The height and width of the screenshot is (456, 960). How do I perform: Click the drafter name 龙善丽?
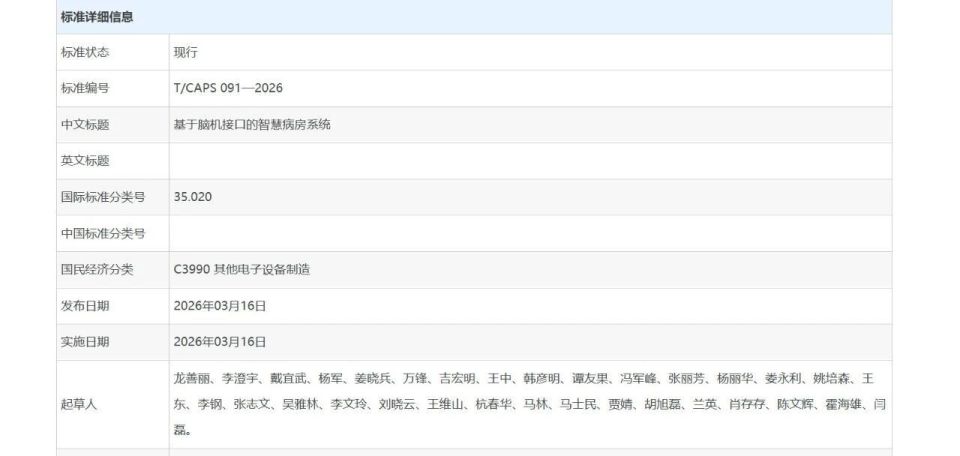192,379
